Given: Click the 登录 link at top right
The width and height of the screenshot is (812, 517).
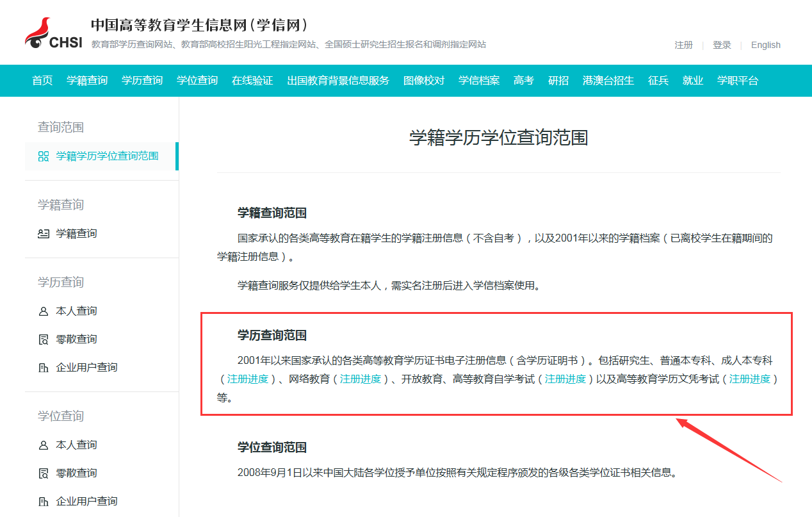Looking at the screenshot, I should [x=722, y=45].
